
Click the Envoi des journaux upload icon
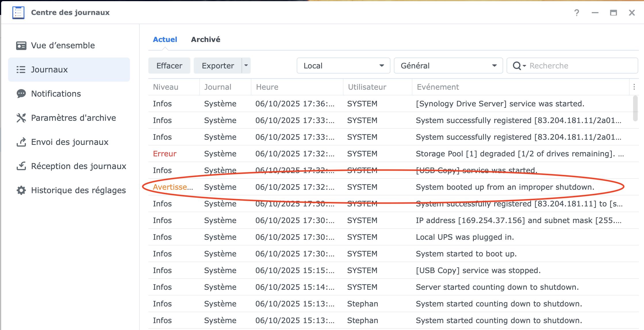(21, 142)
